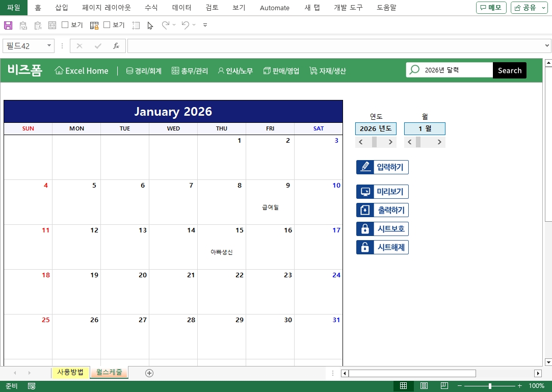This screenshot has width=552, height=392.
Task: Click the month scrollbar thumb under 1 월
Action: click(x=418, y=142)
